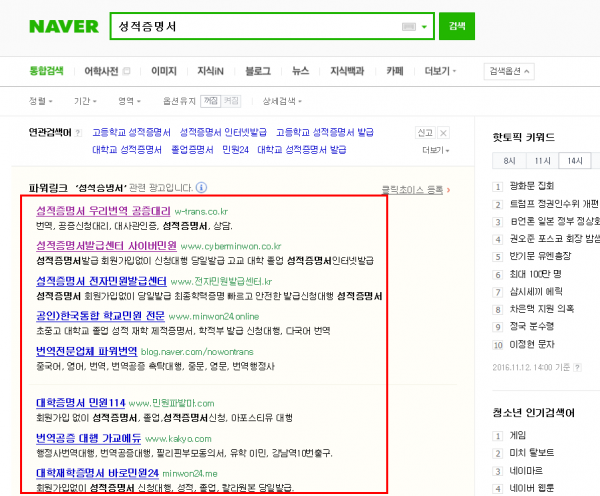
Task: Open the 영역 area dropdown
Action: tap(129, 101)
